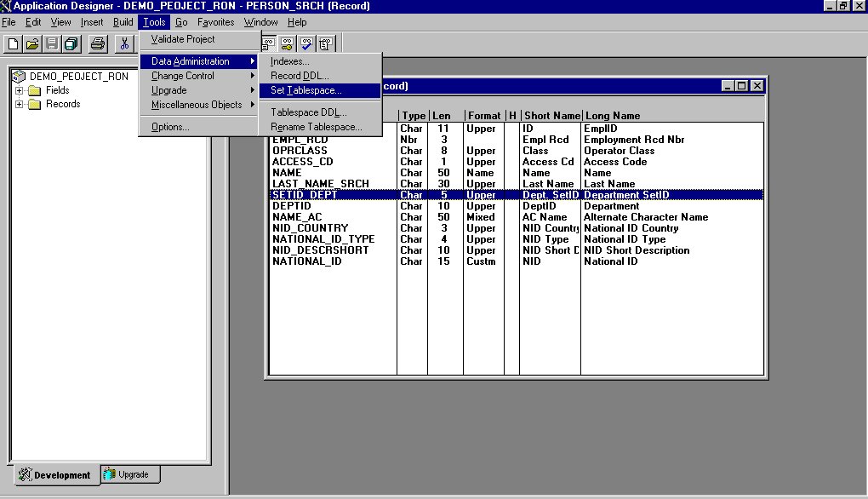Viewport: 868px width, 499px height.
Task: Select the ACCESS_CD field row
Action: click(516, 162)
